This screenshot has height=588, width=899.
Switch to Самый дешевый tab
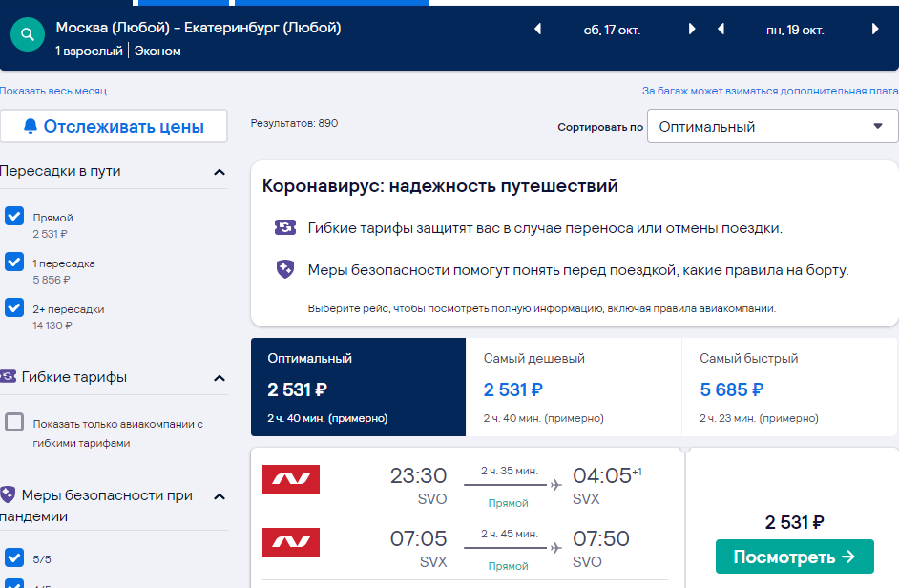pos(574,388)
